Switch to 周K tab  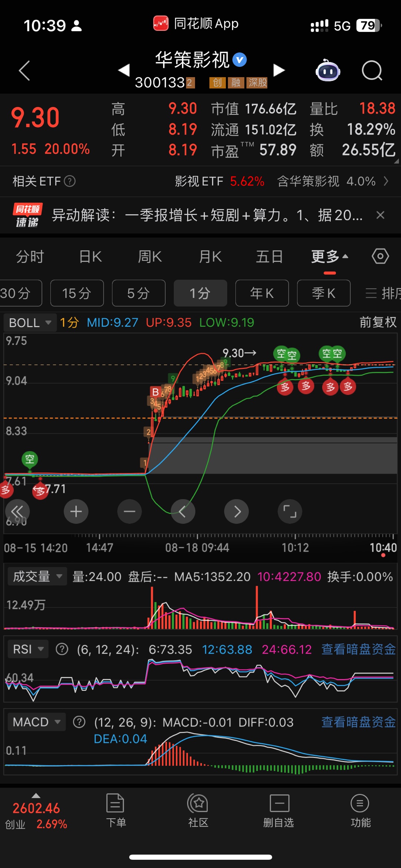click(x=150, y=257)
